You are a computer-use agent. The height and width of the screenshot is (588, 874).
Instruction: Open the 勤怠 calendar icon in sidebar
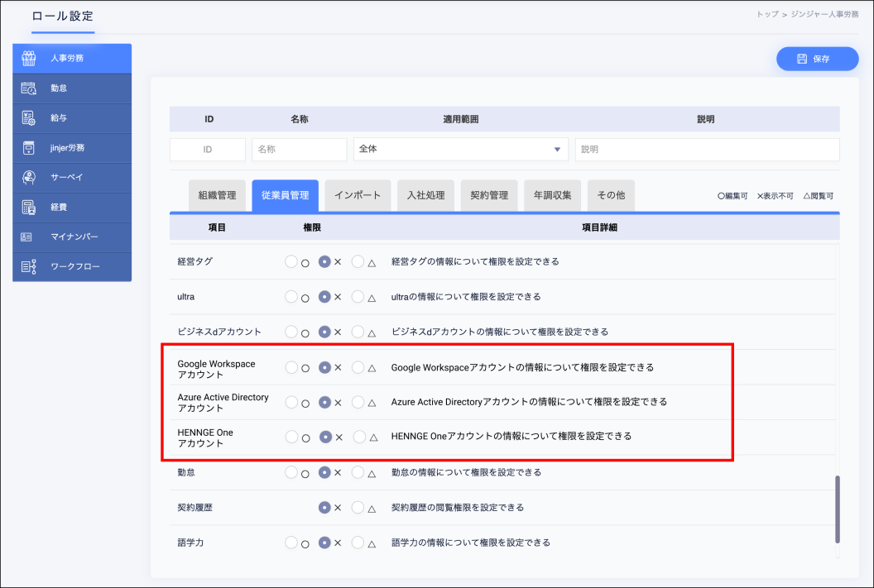28,88
